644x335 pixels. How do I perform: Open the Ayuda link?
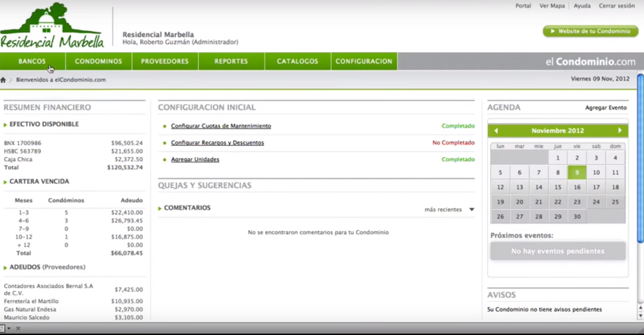[x=582, y=6]
